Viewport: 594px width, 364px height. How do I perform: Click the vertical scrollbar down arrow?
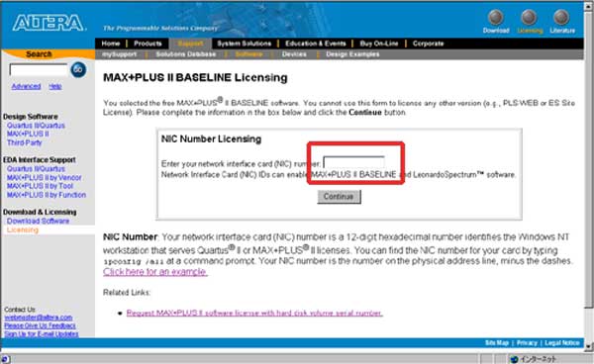tap(589, 346)
